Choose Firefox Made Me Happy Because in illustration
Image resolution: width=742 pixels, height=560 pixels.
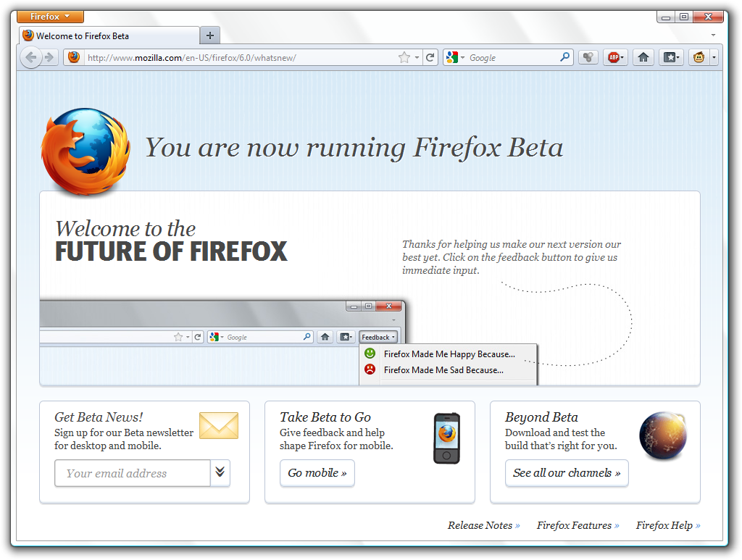click(449, 354)
